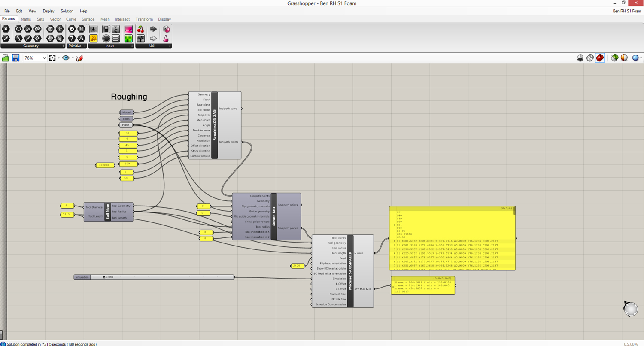The width and height of the screenshot is (644, 346).
Task: Select the 2400 feed panel
Action: point(298,266)
